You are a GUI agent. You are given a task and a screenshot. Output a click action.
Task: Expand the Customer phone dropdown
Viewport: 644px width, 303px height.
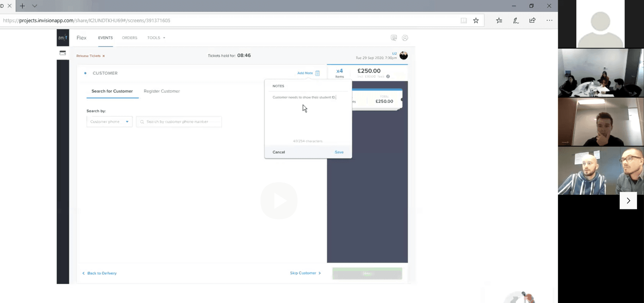(x=109, y=122)
